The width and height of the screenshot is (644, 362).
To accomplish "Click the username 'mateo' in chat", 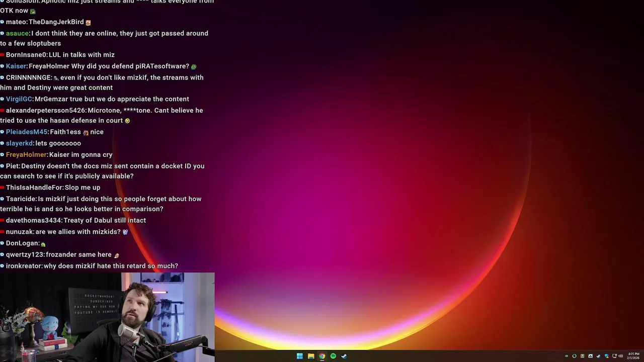I will 16,22.
